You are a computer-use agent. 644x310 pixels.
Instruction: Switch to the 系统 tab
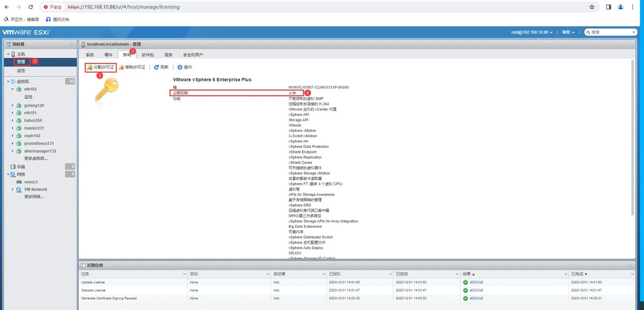(x=90, y=55)
